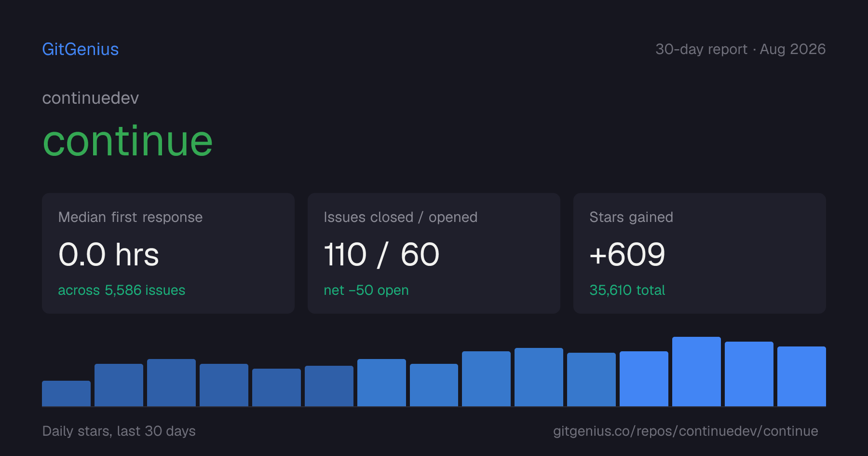Select the "110 / 60" value
This screenshot has height=456, width=868.
click(381, 254)
